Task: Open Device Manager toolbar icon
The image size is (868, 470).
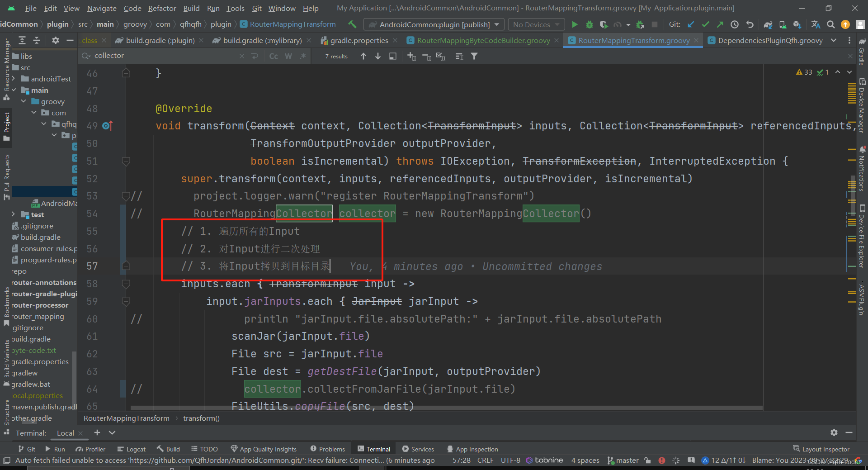Action: pos(783,24)
